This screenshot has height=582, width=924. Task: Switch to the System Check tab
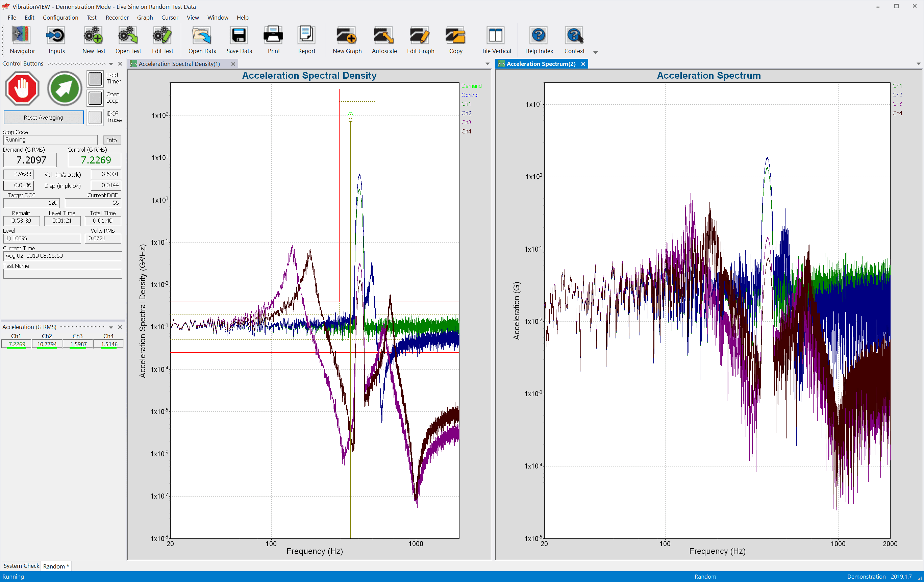(21, 565)
